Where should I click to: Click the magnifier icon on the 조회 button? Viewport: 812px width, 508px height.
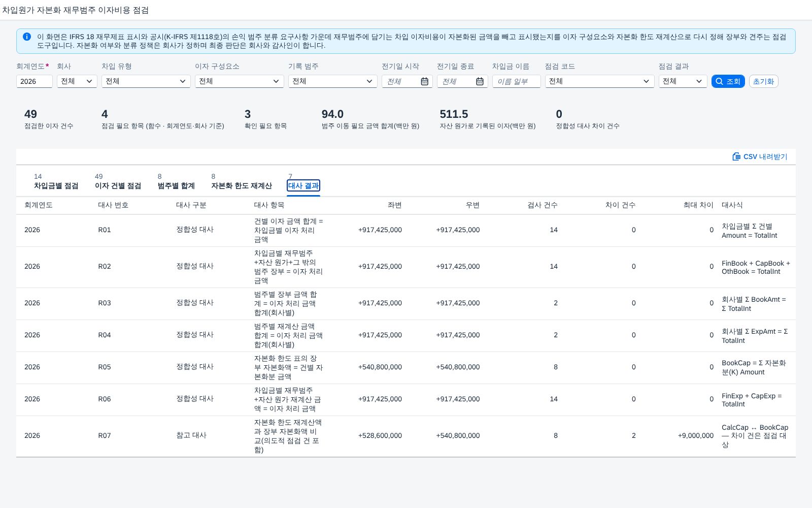(x=719, y=81)
